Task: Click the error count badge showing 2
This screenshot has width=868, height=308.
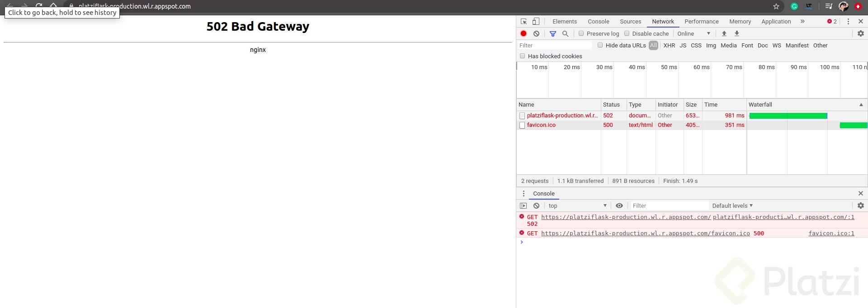Action: [832, 21]
